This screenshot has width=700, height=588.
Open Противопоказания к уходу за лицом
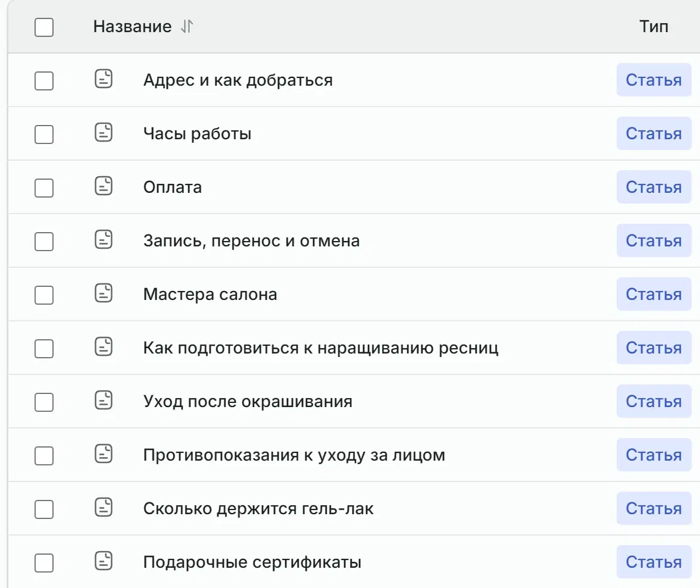pos(294,455)
